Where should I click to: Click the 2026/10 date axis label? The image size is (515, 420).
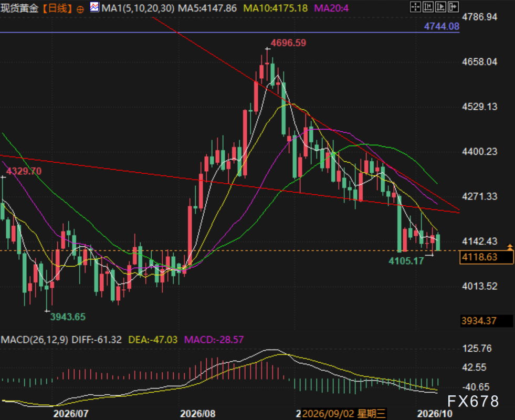(x=435, y=413)
